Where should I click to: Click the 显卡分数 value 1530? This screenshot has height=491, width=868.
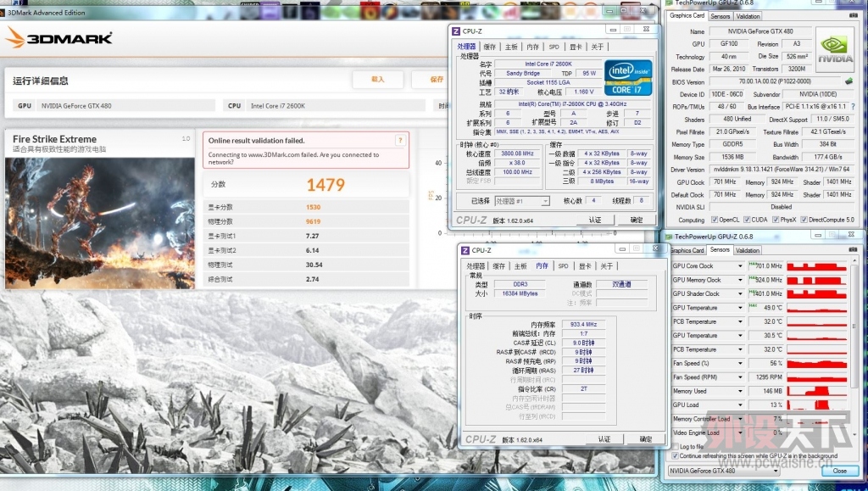(314, 207)
